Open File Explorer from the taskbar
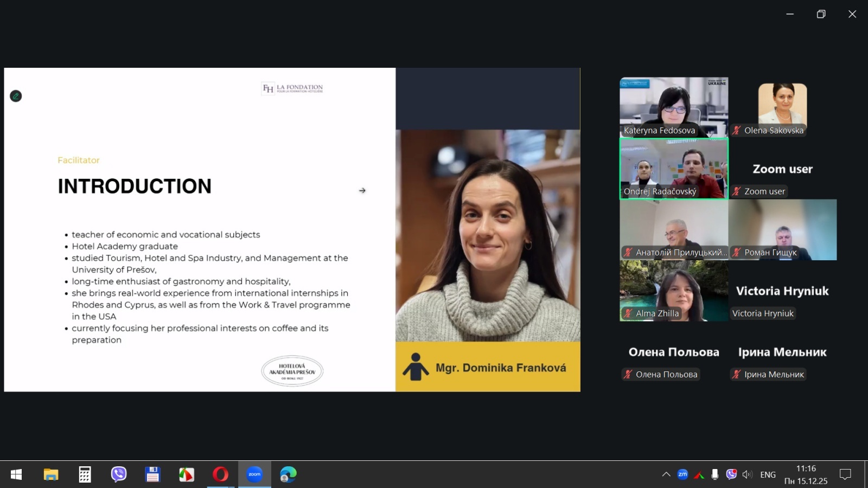868x488 pixels. (51, 474)
